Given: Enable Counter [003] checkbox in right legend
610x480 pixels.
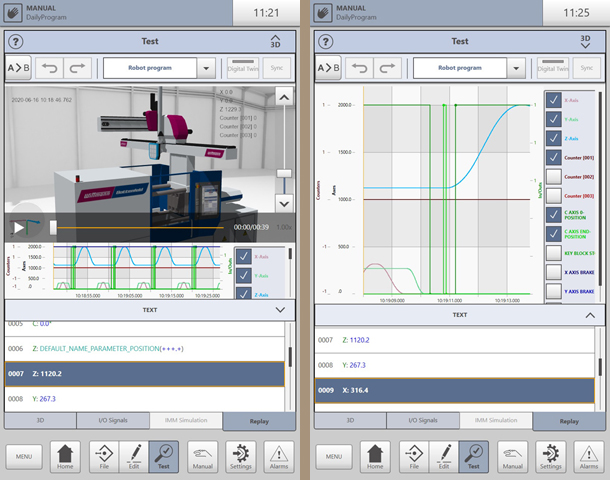Looking at the screenshot, I should click(554, 196).
